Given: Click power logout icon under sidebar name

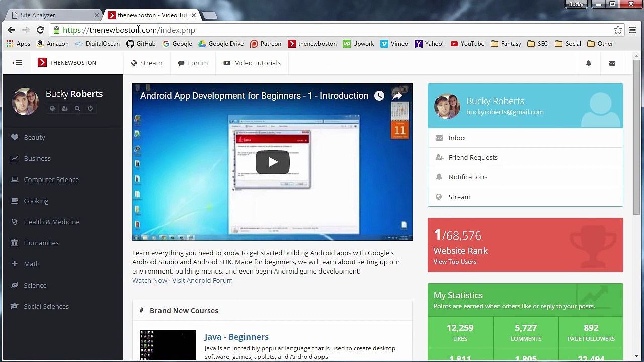Looking at the screenshot, I should tap(90, 108).
